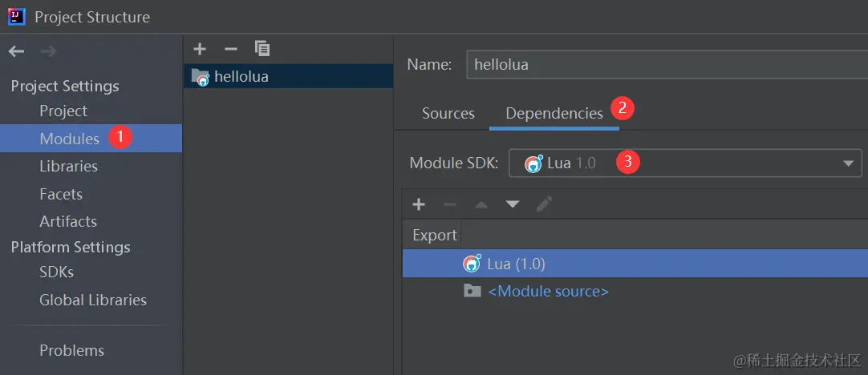Open the Artifacts section
Screen dimensions: 868x375
coord(68,221)
